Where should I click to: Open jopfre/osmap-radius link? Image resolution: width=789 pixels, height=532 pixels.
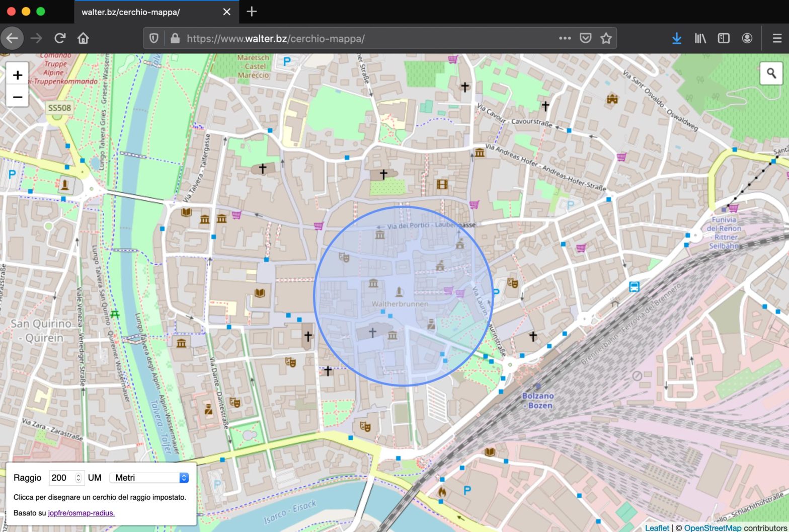pyautogui.click(x=82, y=513)
